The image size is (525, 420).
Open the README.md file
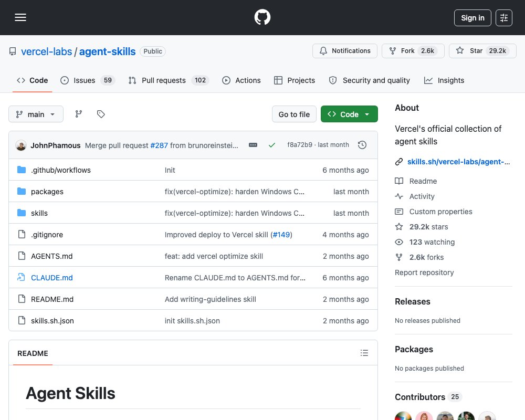point(52,299)
